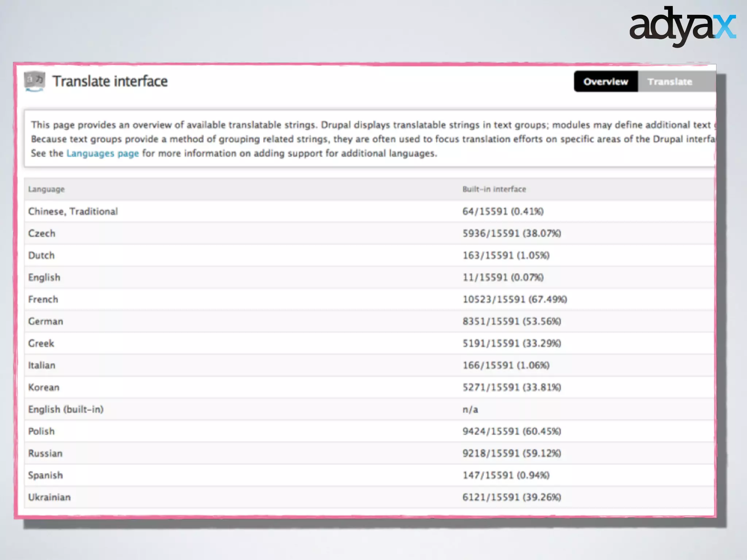Click the Chinese, Traditional language row
The image size is (747, 560).
click(x=73, y=211)
